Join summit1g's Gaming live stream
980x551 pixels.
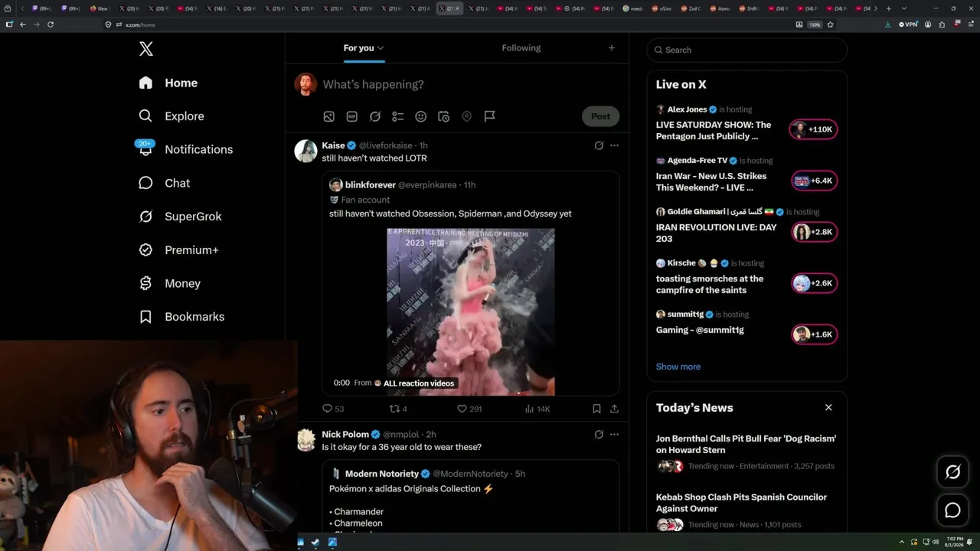pos(814,334)
